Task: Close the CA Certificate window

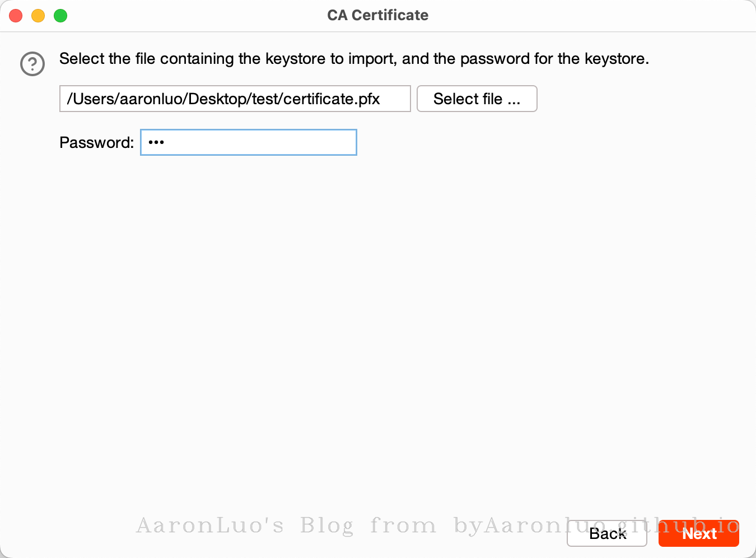Action: [x=16, y=16]
